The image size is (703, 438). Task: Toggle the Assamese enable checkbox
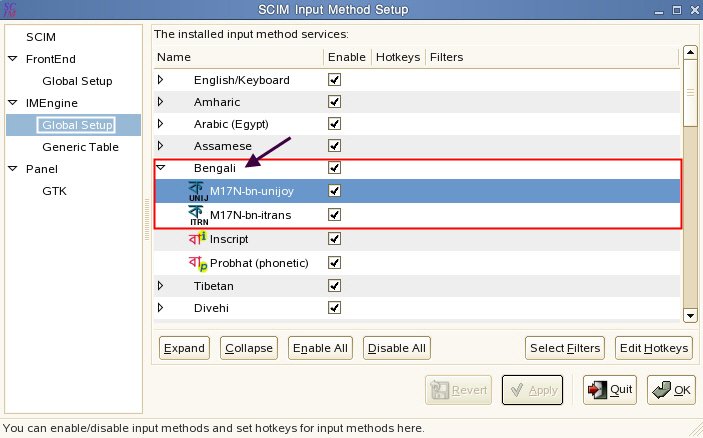point(334,146)
